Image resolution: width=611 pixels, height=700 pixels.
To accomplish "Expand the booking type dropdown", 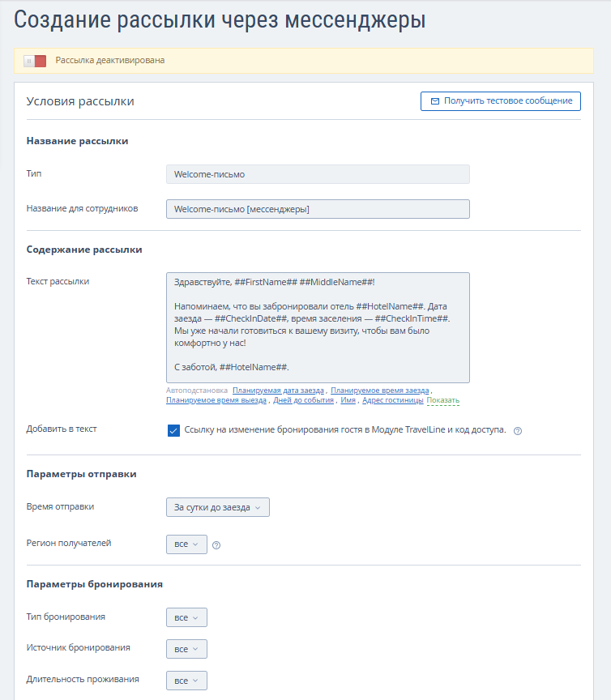I will pyautogui.click(x=186, y=617).
